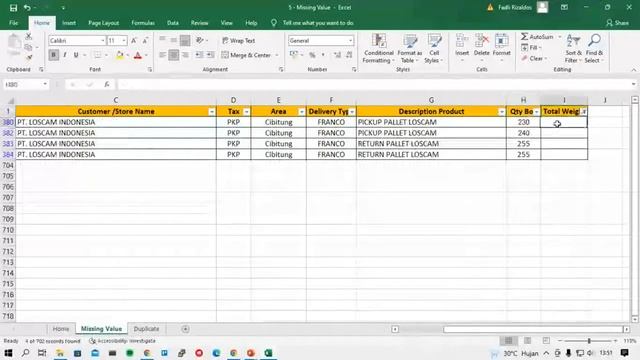Decrease the font size
Screen dimensions: 640x360
pos(145,40)
